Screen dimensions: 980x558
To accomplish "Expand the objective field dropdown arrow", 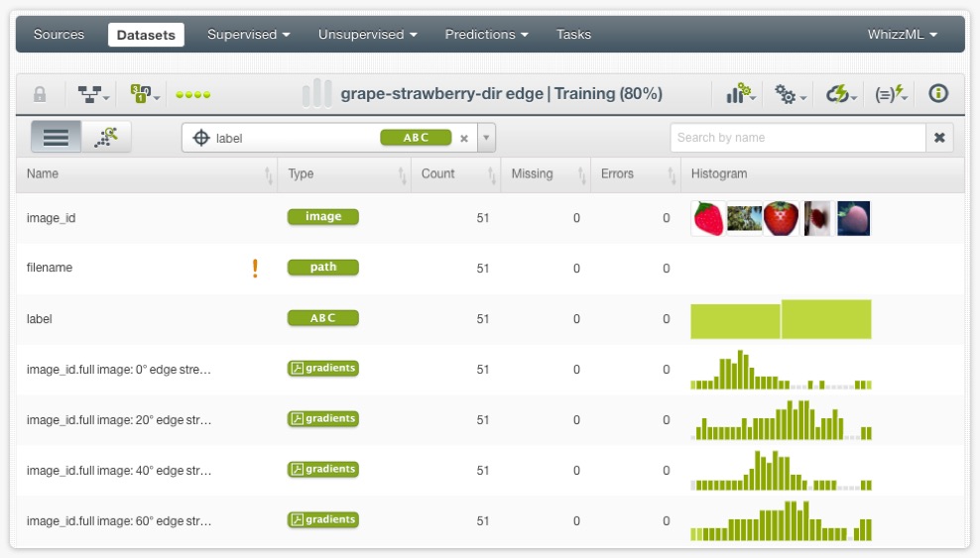I will [486, 139].
